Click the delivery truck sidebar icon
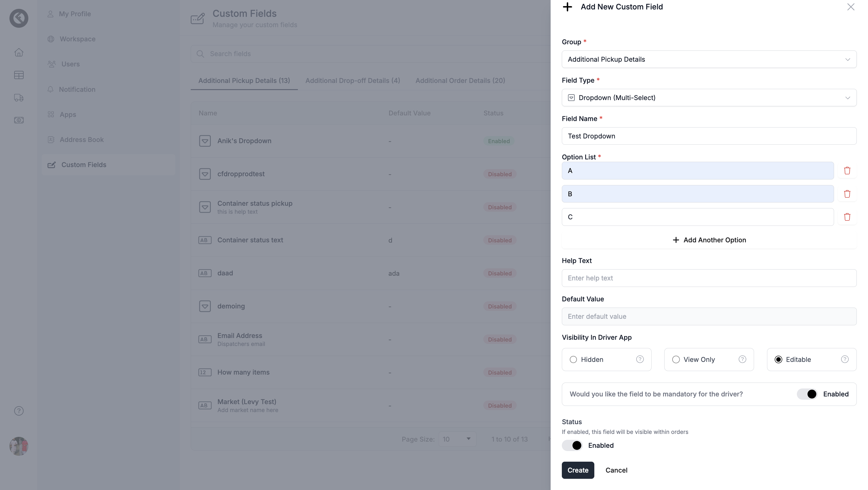 pos(19,98)
